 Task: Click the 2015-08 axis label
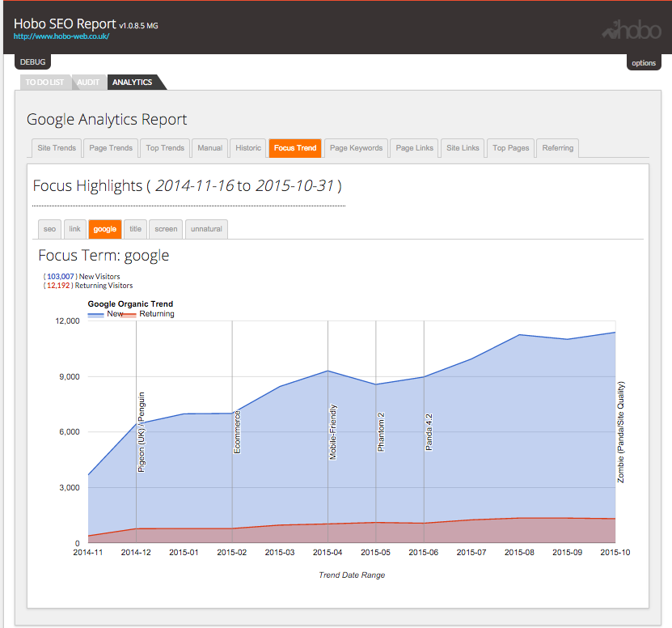pyautogui.click(x=519, y=553)
